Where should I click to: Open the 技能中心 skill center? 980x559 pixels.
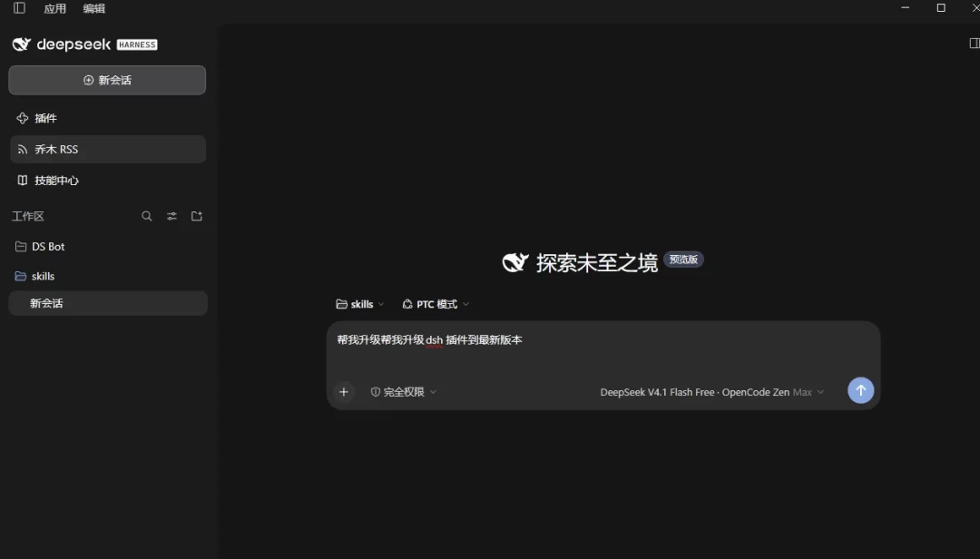107,181
